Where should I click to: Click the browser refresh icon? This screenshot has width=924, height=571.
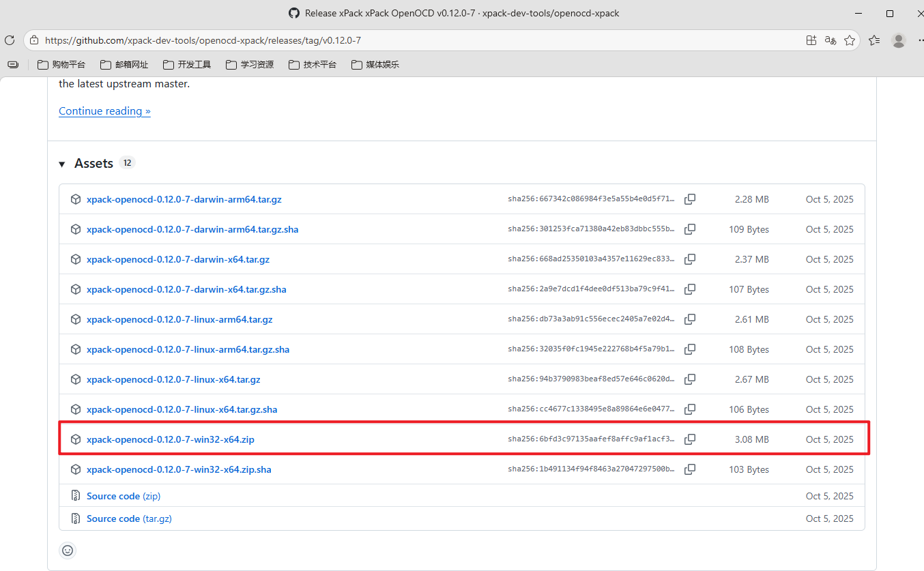click(10, 40)
